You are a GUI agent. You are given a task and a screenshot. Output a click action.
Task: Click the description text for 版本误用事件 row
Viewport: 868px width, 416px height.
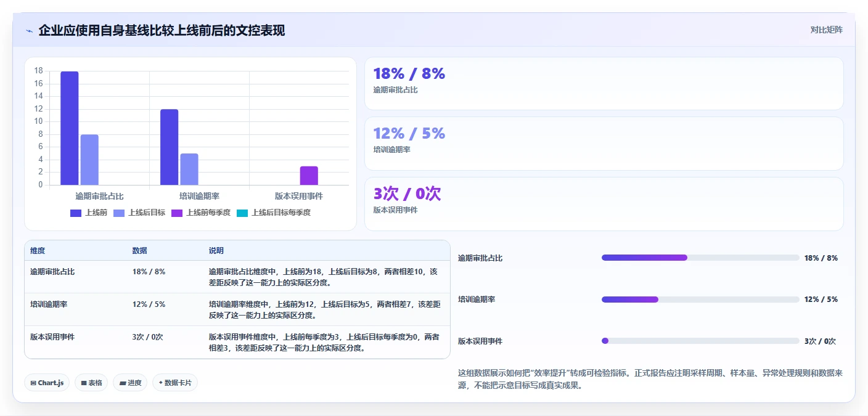(324, 343)
